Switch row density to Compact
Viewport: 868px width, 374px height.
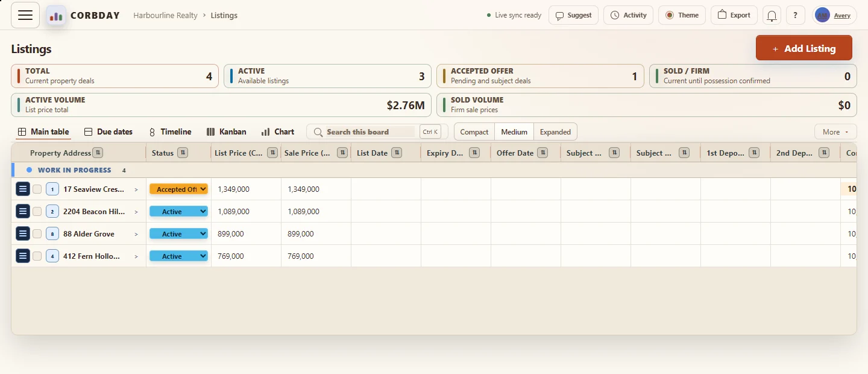(474, 132)
